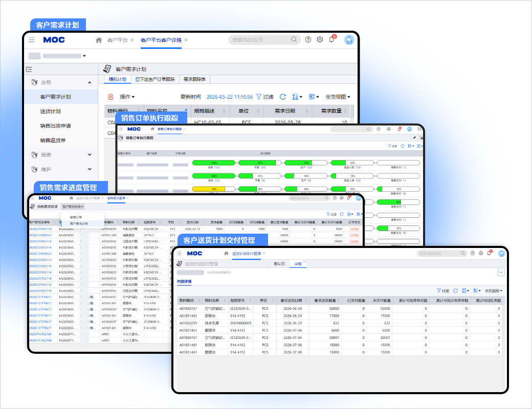Viewport: 532px width, 409px height.
Task: Refresh the 送货计划交付管理 detail table
Action: point(455,290)
